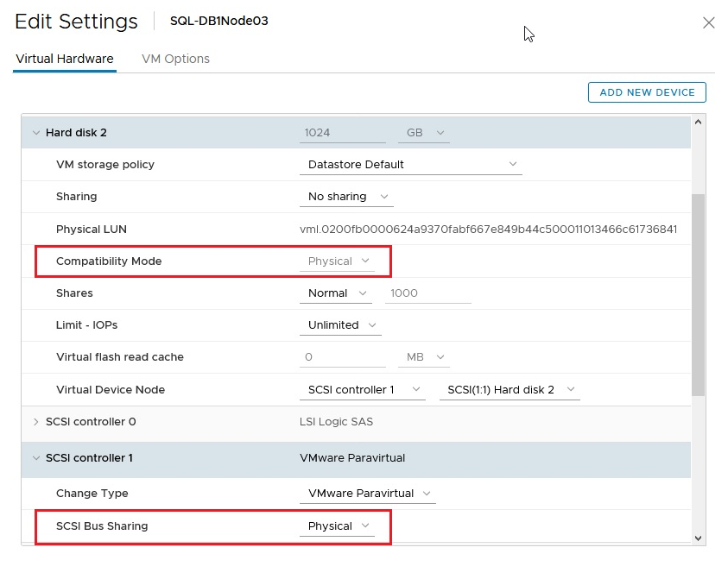Open the SCSI Bus Sharing dropdown
Image resolution: width=728 pixels, height=579 pixels.
tap(337, 526)
